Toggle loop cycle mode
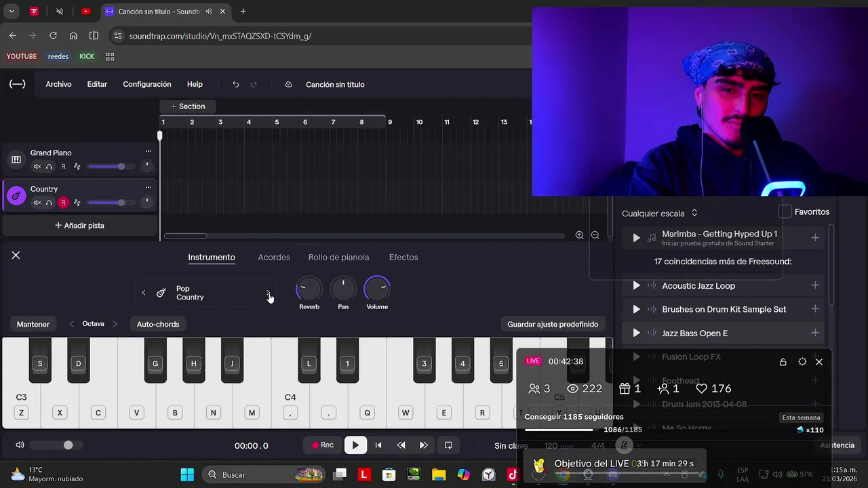This screenshot has height=488, width=868. (x=448, y=445)
